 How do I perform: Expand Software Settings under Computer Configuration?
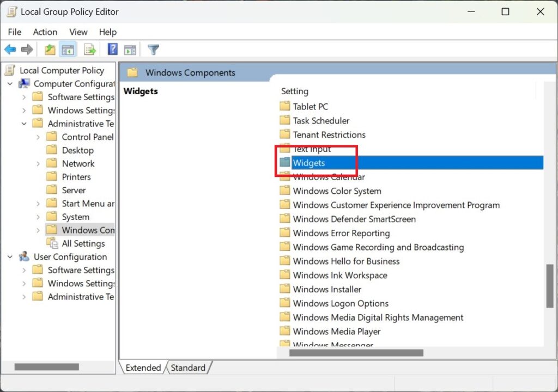click(x=24, y=97)
